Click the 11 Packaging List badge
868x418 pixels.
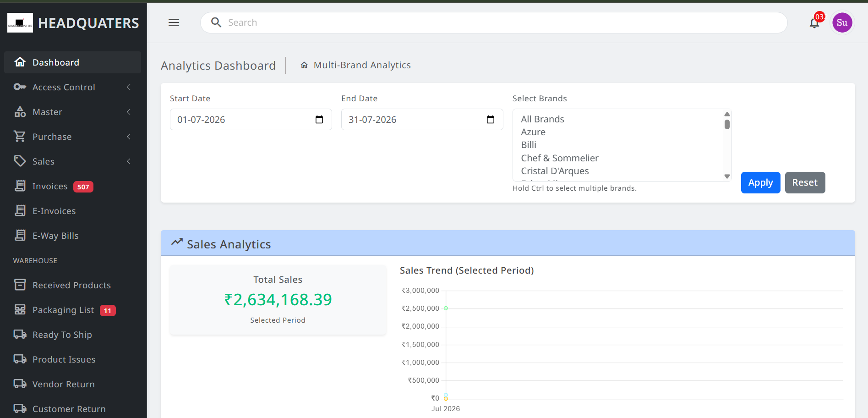pos(108,310)
